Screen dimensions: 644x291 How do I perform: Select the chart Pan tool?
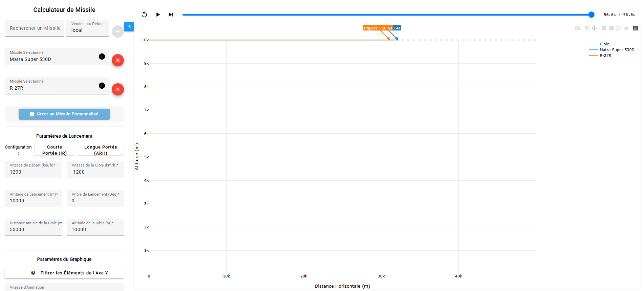[x=594, y=28]
